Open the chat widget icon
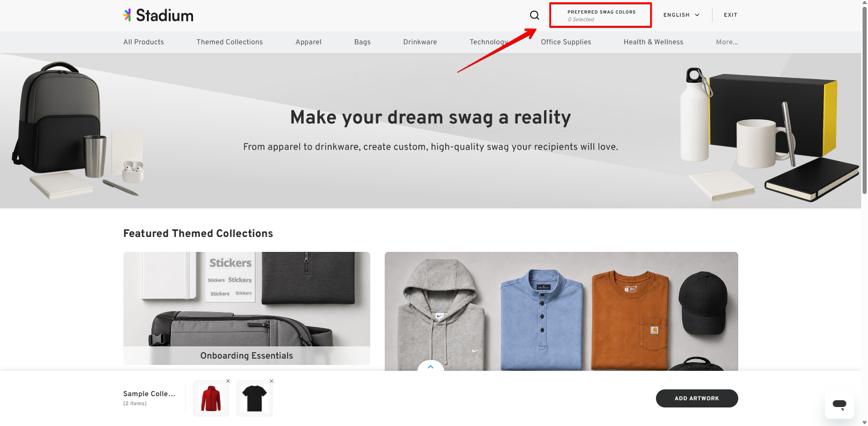Viewport: 868px width, 426px height. click(840, 404)
